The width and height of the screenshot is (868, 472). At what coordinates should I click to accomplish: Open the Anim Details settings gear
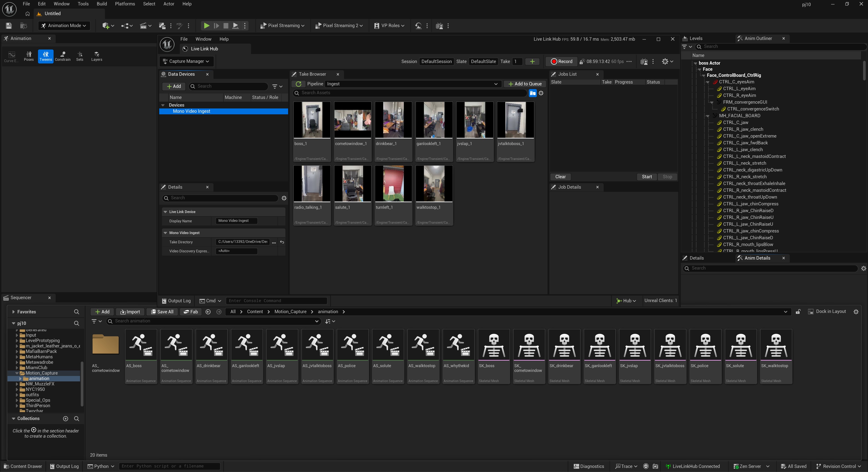pyautogui.click(x=863, y=268)
